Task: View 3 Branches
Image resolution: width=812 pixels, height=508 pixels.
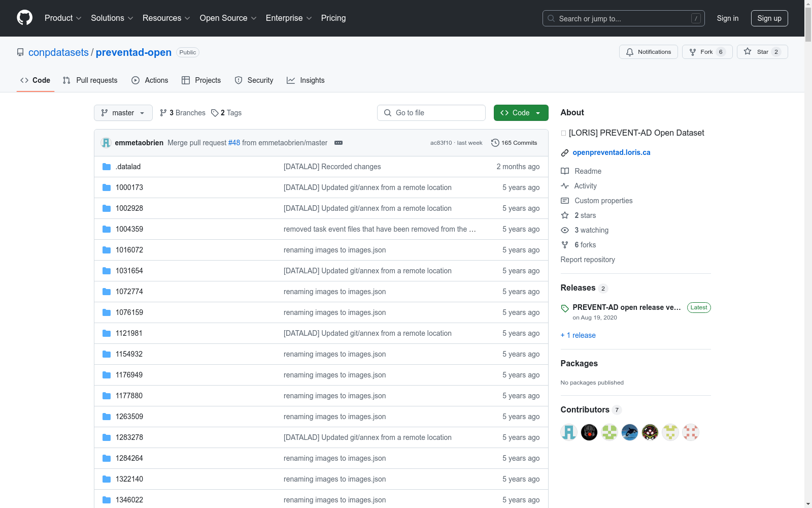Action: pyautogui.click(x=183, y=113)
